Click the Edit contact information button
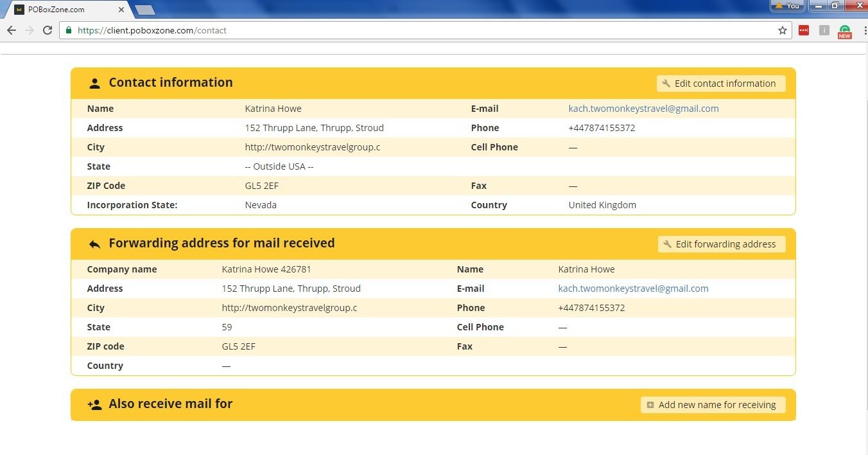This screenshot has width=868, height=455. coord(721,84)
